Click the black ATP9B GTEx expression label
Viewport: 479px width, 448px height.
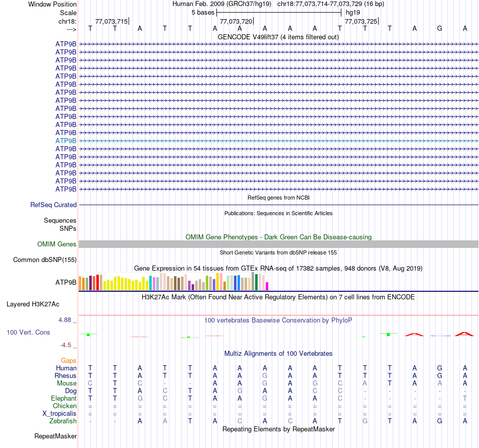click(x=66, y=283)
